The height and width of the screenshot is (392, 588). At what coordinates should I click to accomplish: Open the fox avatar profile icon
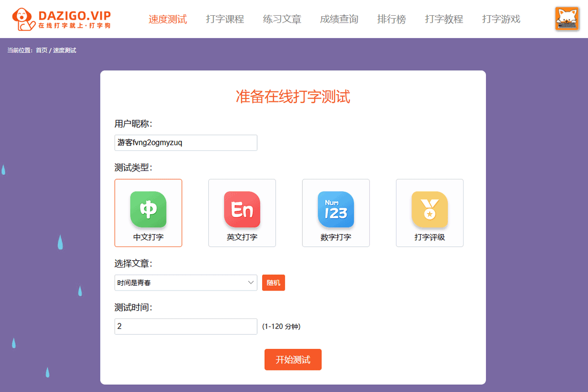[567, 19]
